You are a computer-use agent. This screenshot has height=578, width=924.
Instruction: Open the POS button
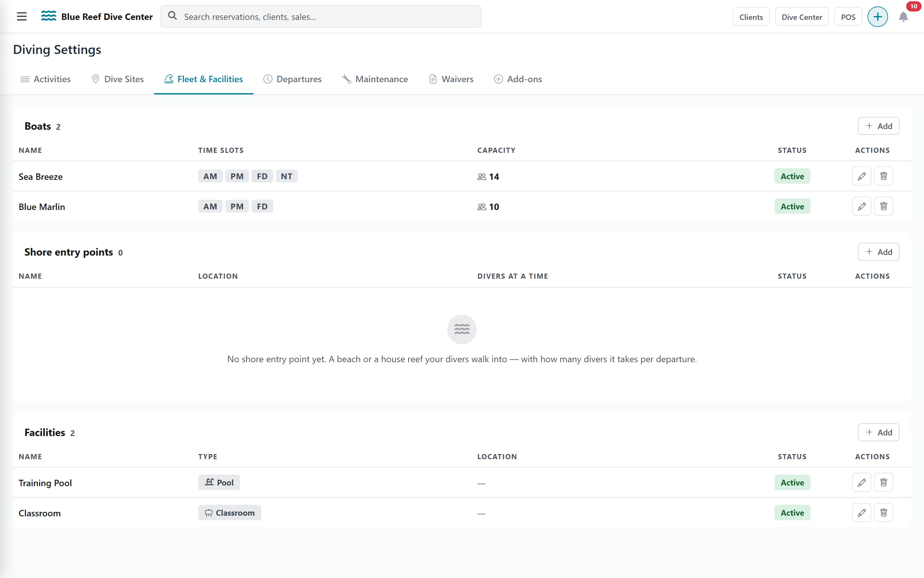(x=848, y=17)
